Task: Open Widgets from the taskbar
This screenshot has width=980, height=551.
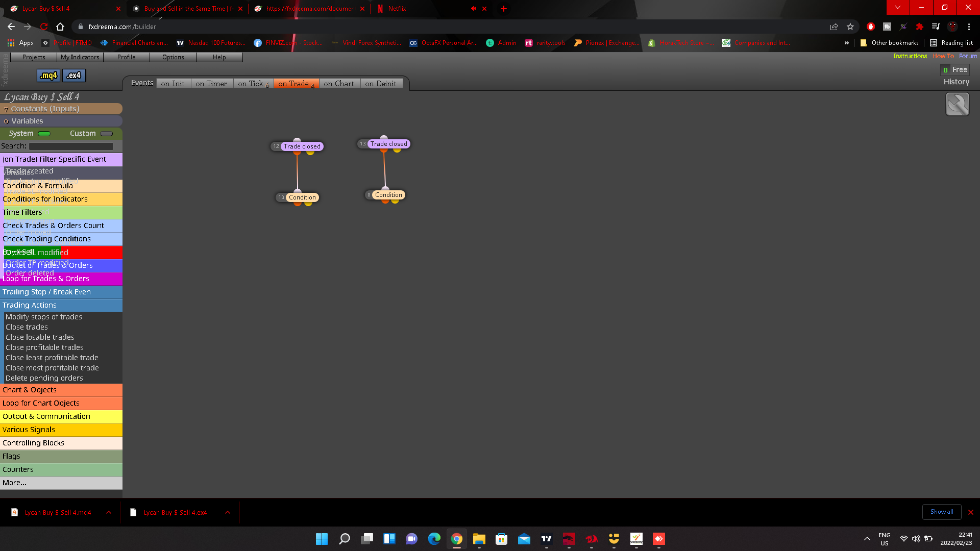Action: click(x=389, y=539)
